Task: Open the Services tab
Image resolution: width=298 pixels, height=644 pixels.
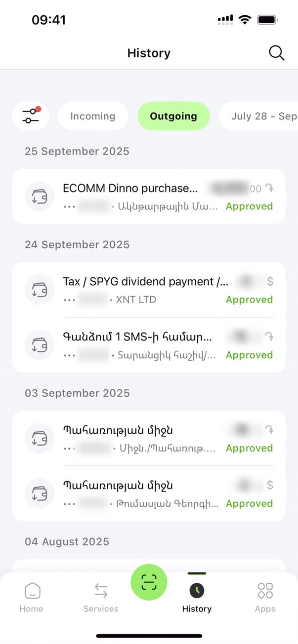Action: pos(101,595)
